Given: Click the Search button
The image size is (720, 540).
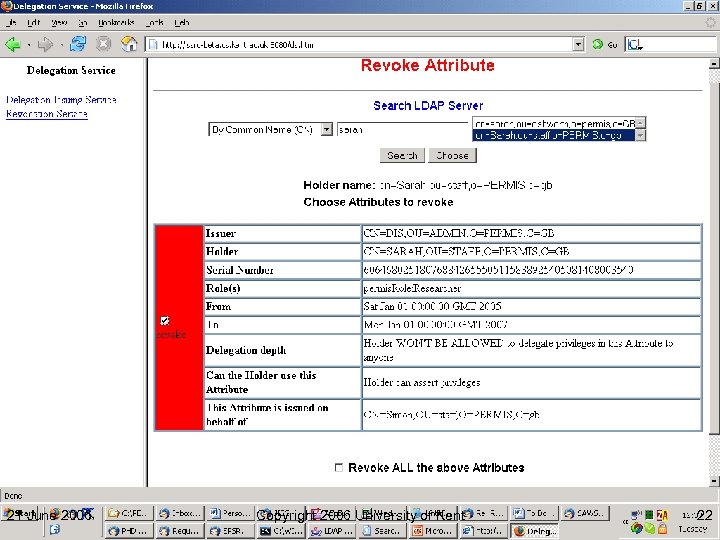Looking at the screenshot, I should click(402, 155).
